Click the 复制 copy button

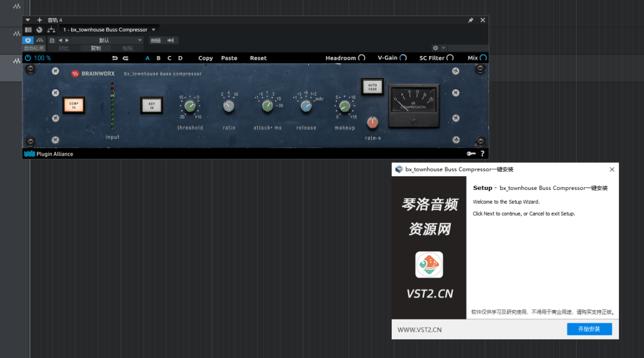click(96, 48)
